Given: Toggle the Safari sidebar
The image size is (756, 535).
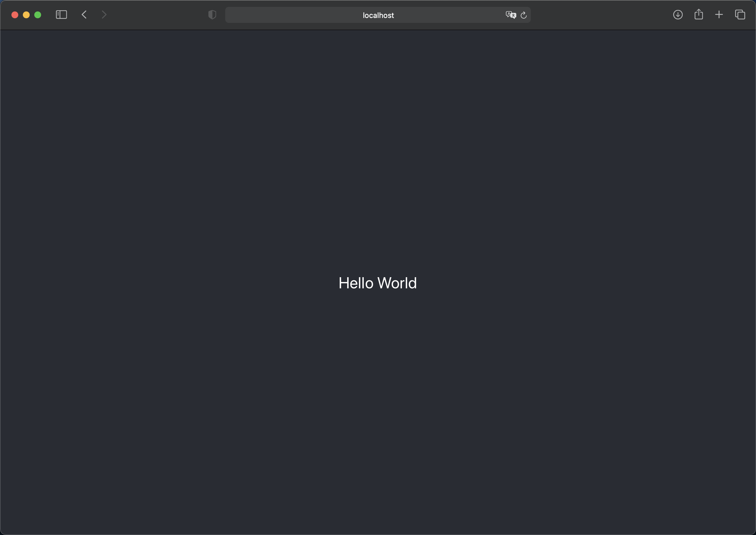Looking at the screenshot, I should click(61, 15).
